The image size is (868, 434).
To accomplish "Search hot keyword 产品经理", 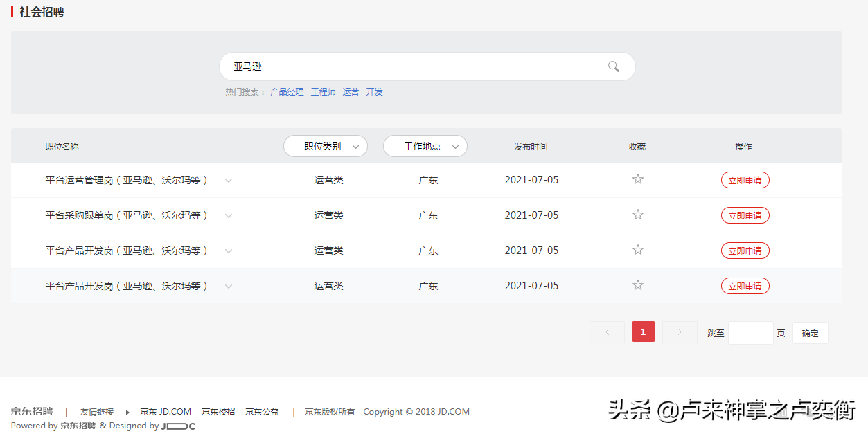I will click(287, 91).
